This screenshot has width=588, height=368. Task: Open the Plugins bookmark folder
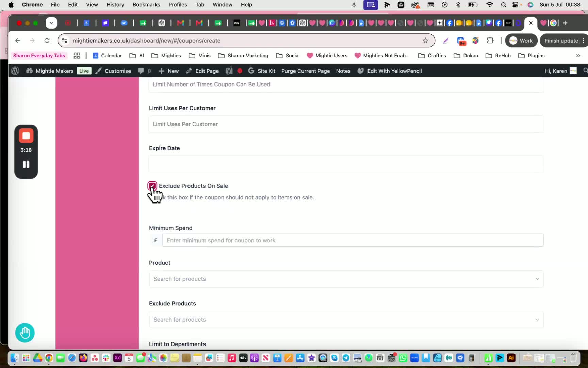pyautogui.click(x=532, y=56)
